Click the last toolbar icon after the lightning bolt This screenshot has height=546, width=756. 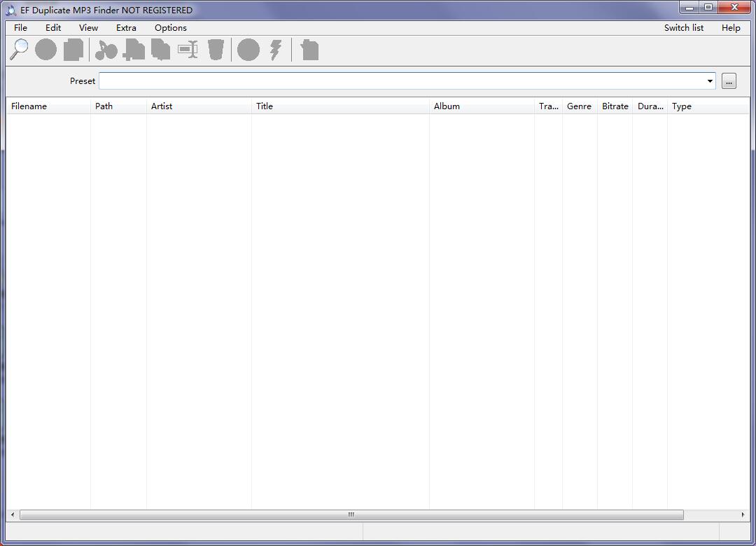[309, 50]
